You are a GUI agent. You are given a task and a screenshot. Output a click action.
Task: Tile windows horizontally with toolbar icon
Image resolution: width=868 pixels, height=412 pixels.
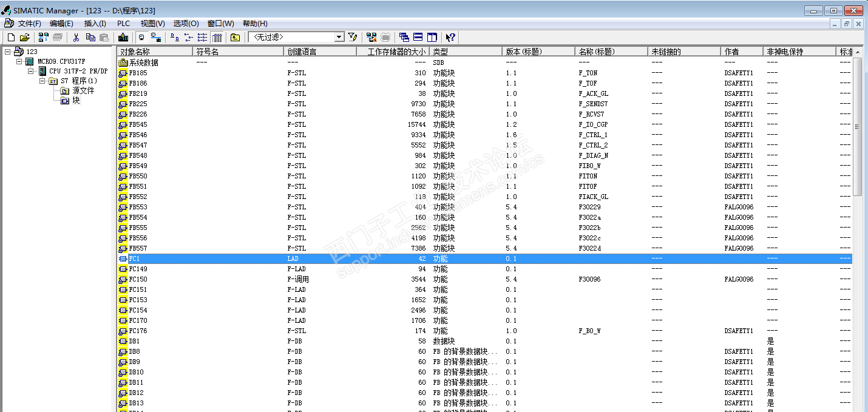point(418,37)
